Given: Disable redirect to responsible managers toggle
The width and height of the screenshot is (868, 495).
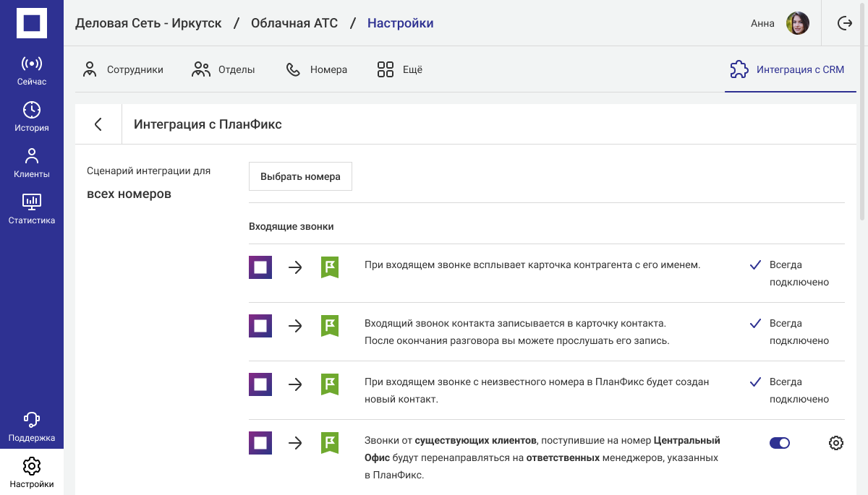Looking at the screenshot, I should [779, 443].
